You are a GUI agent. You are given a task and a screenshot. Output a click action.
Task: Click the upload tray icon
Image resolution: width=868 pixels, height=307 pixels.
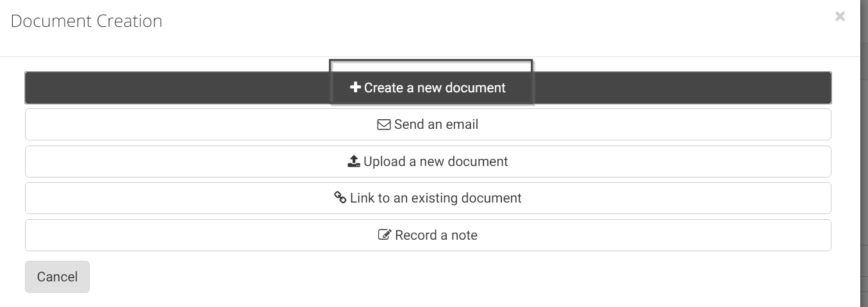click(354, 162)
